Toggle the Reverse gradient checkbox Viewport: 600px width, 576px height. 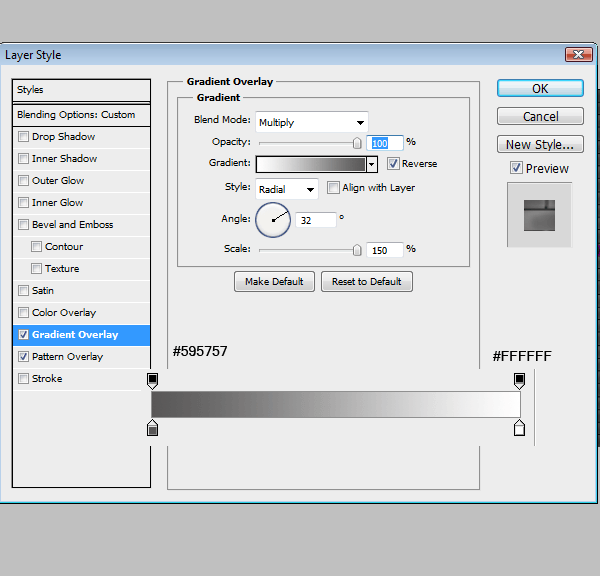point(393,163)
